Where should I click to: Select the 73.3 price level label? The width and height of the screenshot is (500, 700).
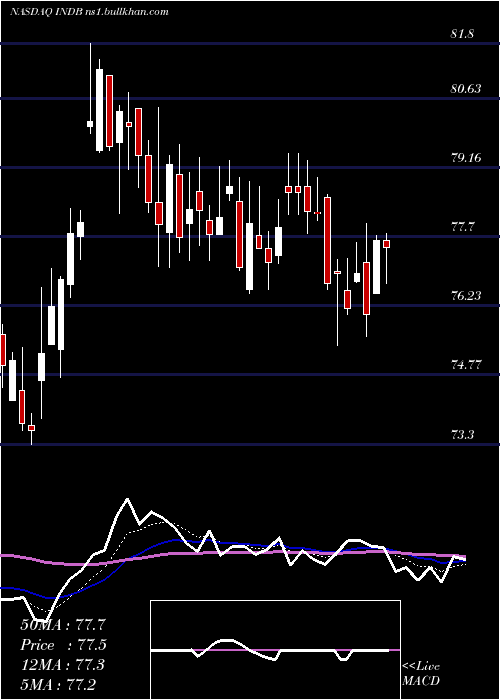pyautogui.click(x=462, y=434)
